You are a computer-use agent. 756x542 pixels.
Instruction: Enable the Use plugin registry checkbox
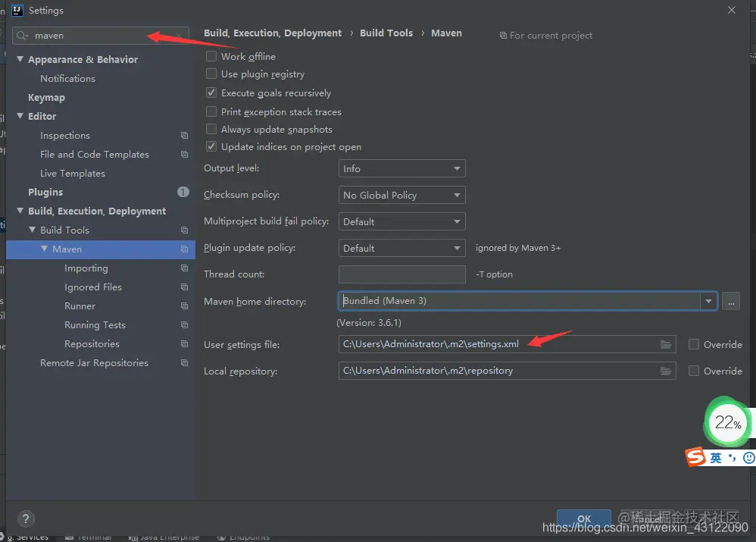coord(211,74)
